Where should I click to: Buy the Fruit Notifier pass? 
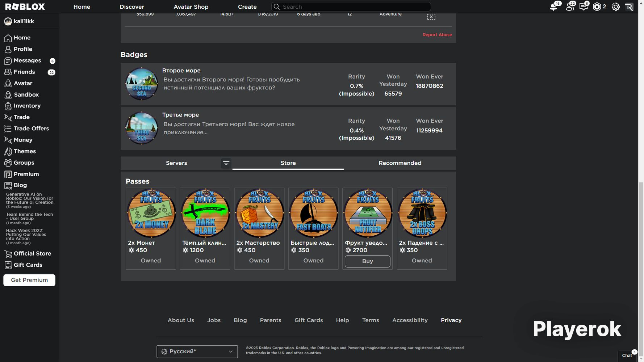coord(368,261)
